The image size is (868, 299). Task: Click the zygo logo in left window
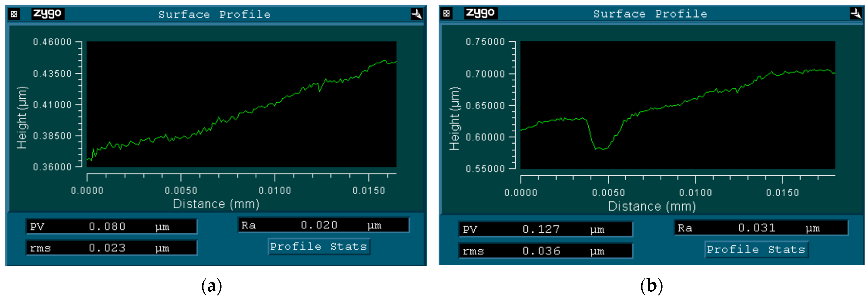pyautogui.click(x=47, y=14)
